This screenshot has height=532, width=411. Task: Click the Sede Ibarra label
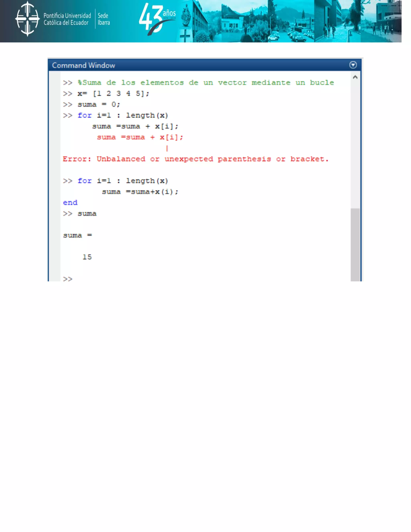[x=104, y=19]
